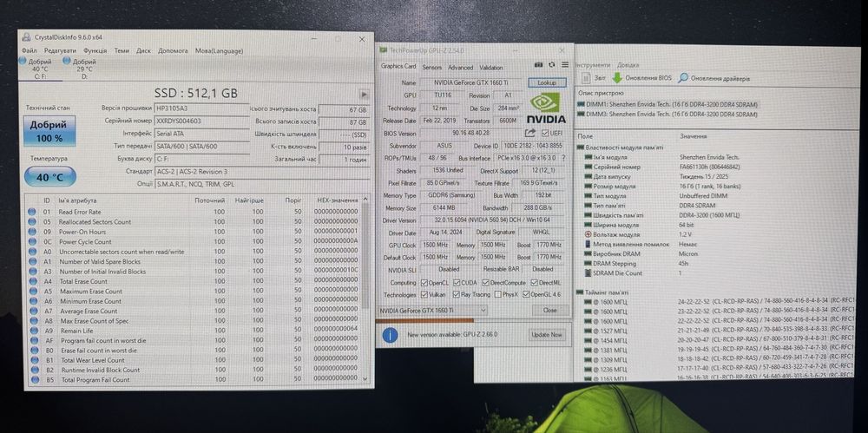Click Звіт toolbar button
This screenshot has height=433, width=868.
click(594, 78)
